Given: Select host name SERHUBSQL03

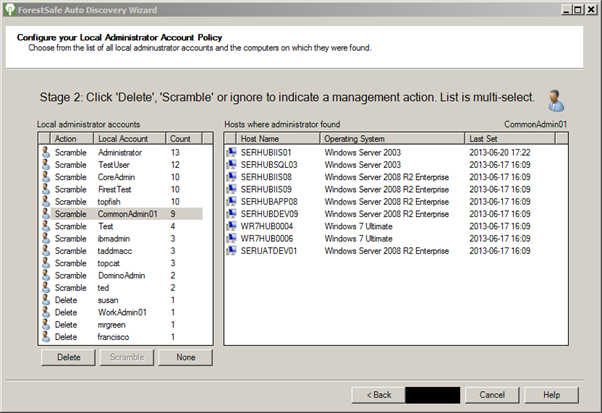Looking at the screenshot, I should tap(269, 165).
